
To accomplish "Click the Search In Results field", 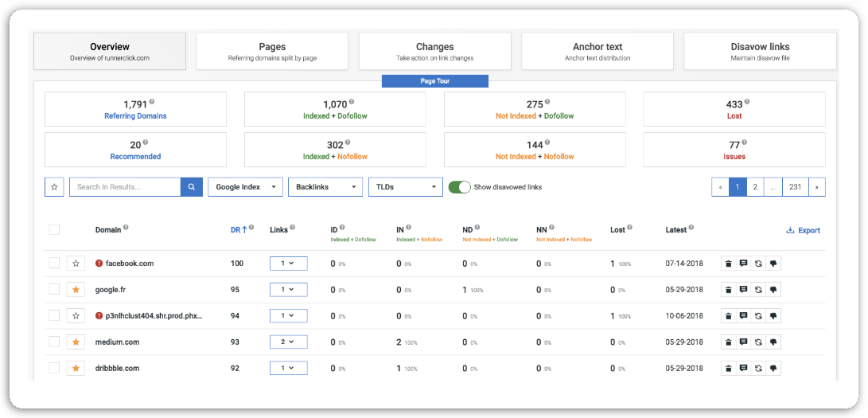I will point(125,187).
